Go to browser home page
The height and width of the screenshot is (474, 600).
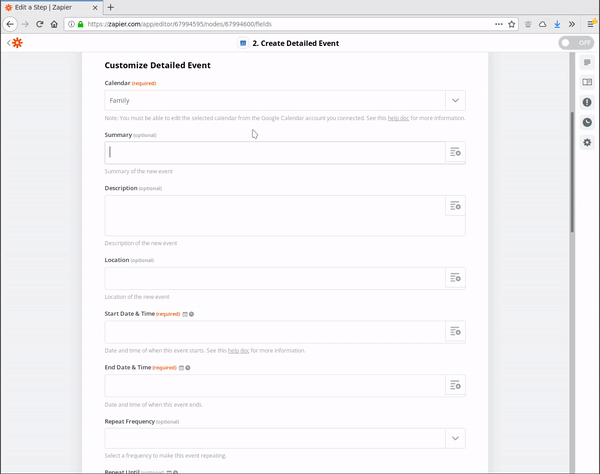pos(54,24)
